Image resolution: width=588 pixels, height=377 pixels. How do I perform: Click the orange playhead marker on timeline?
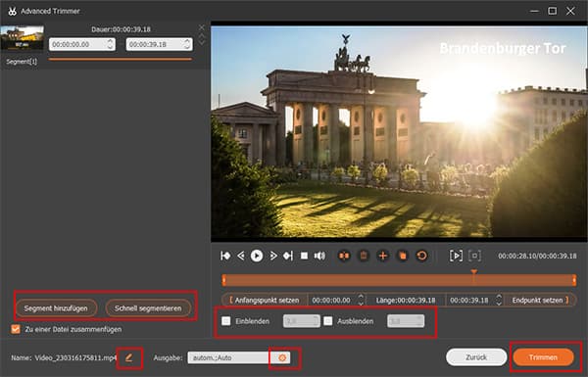point(474,272)
